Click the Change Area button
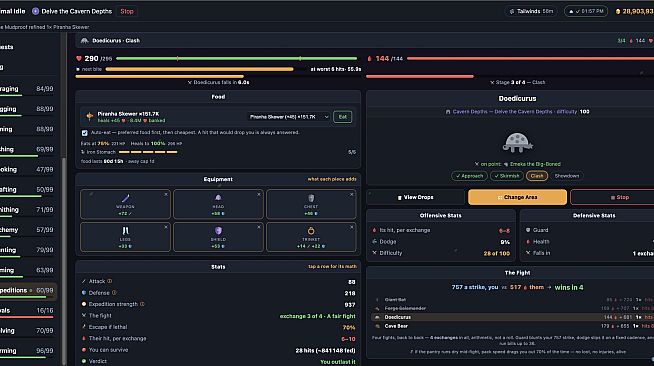Image resolution: width=654 pixels, height=366 pixels. pos(517,197)
